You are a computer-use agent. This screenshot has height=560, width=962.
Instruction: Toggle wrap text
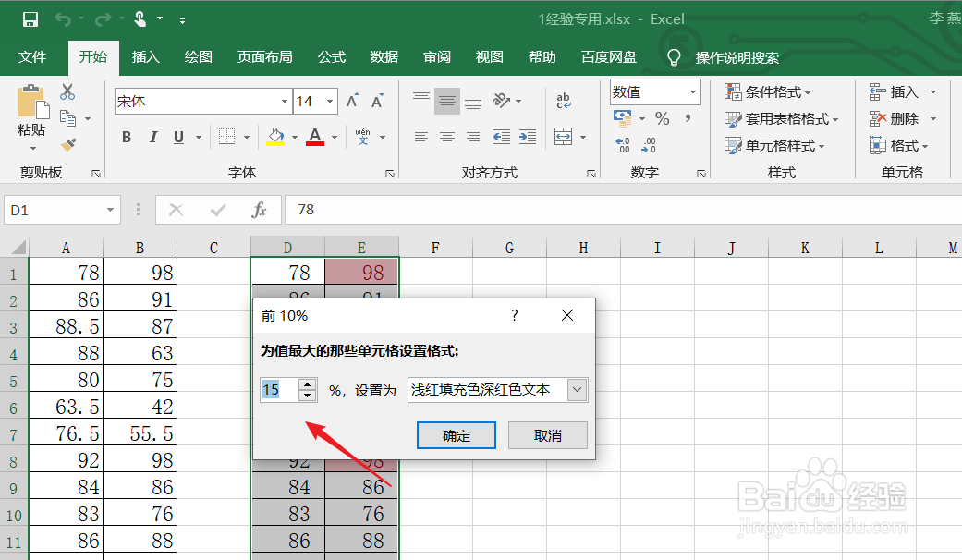[x=564, y=101]
